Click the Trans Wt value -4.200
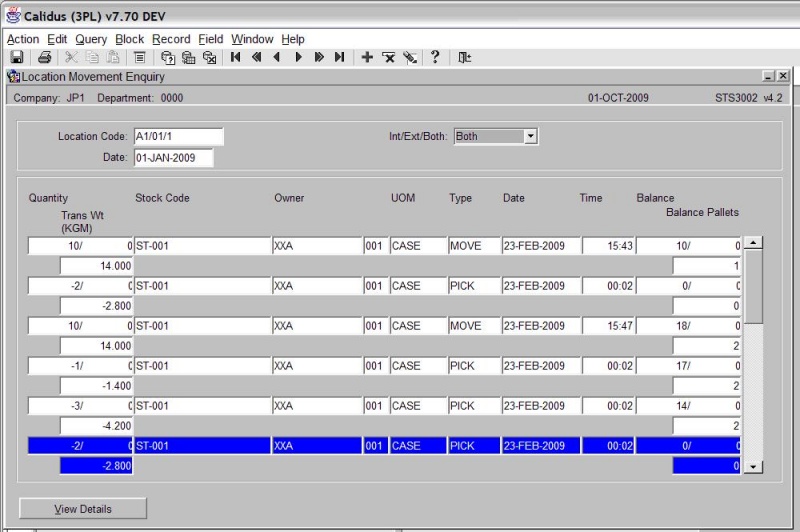The image size is (800, 532). click(96, 425)
